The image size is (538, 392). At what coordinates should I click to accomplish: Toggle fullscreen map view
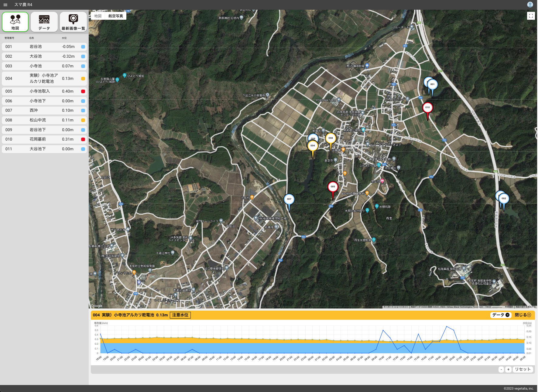point(531,16)
